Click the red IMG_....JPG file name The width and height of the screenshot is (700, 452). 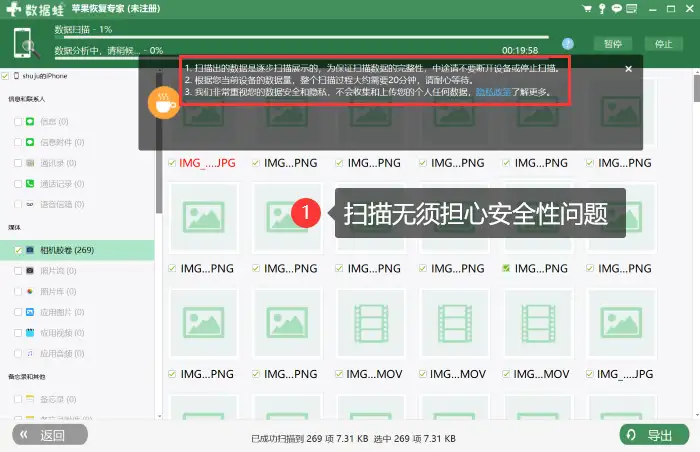tap(207, 163)
